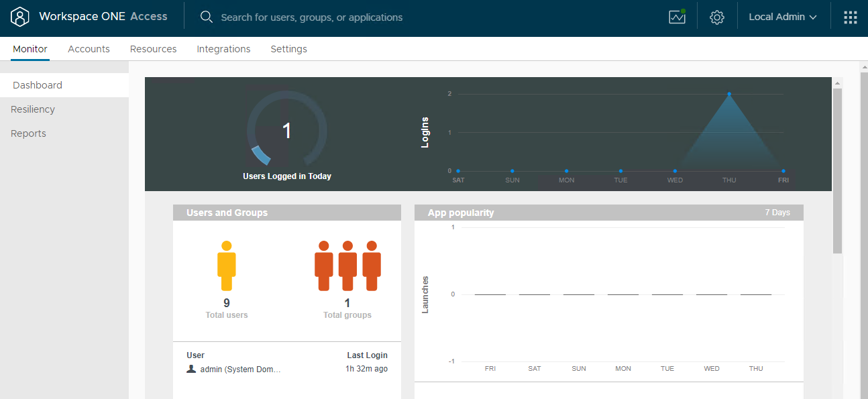This screenshot has width=868, height=399.
Task: Open Reports from the left sidebar
Action: 28,133
